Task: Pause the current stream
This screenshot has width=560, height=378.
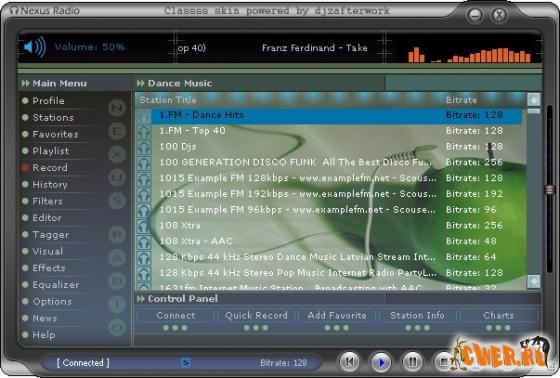Action: (412, 362)
